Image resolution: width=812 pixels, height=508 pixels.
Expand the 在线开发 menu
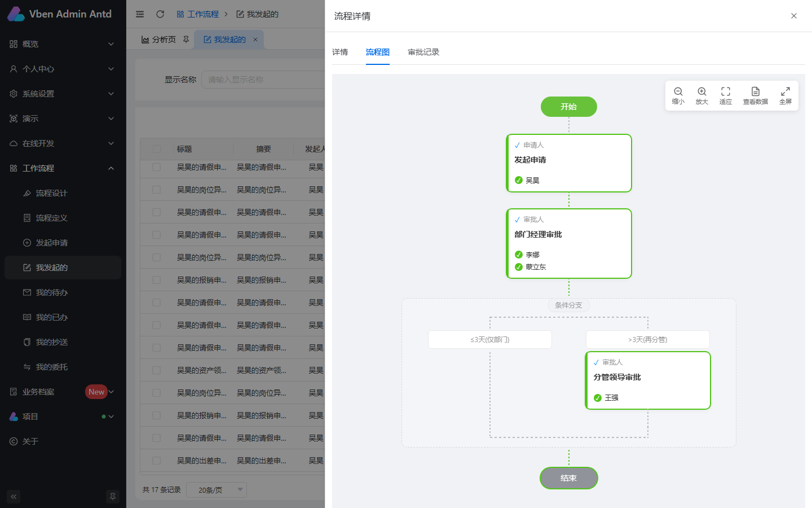click(x=63, y=143)
